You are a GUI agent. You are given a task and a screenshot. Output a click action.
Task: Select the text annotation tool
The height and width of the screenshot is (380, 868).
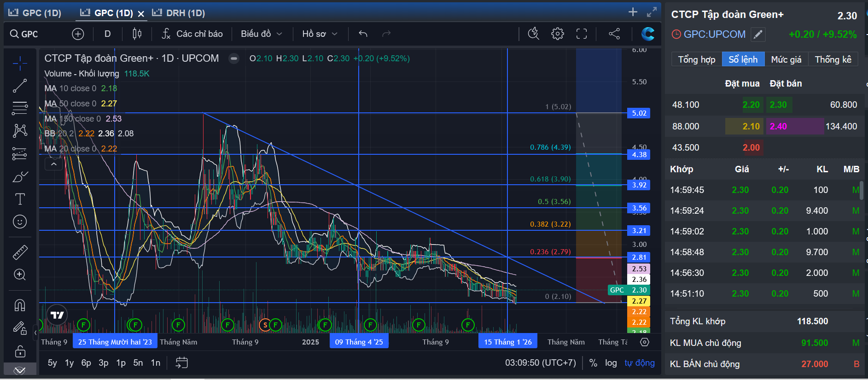click(x=20, y=199)
